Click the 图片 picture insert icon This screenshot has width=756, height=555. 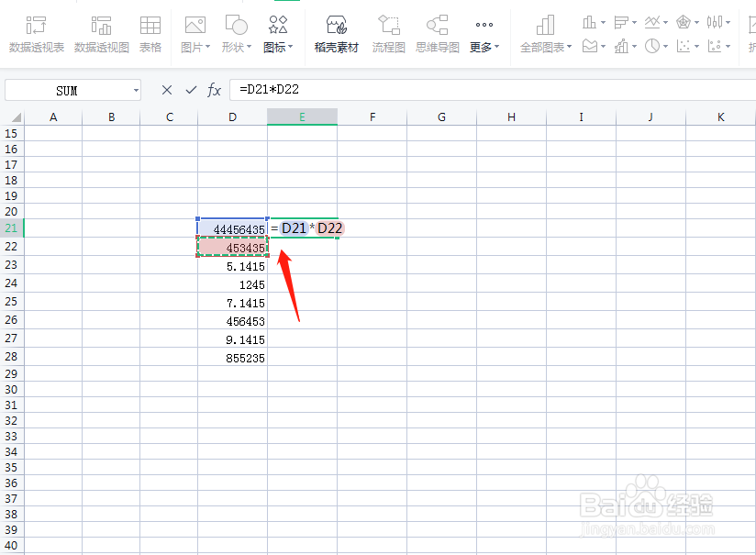[195, 25]
